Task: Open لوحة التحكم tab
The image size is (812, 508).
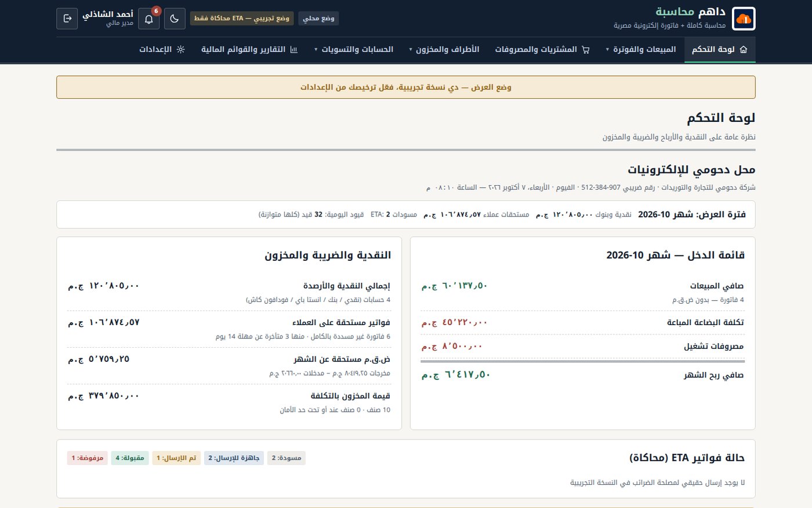Action: (x=720, y=49)
